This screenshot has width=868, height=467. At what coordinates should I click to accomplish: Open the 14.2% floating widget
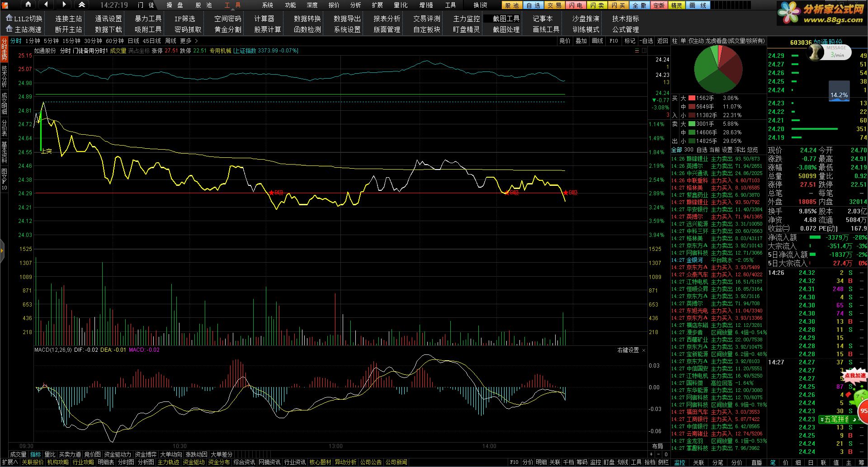[839, 91]
